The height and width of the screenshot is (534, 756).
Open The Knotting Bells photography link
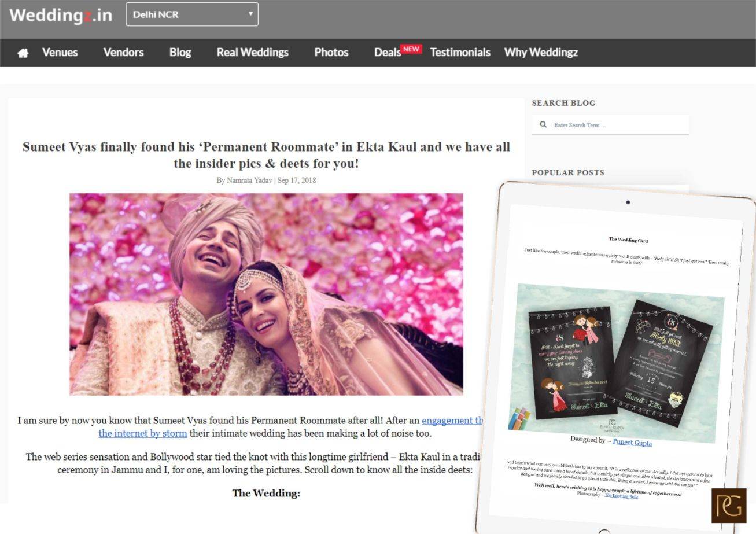[x=621, y=496]
